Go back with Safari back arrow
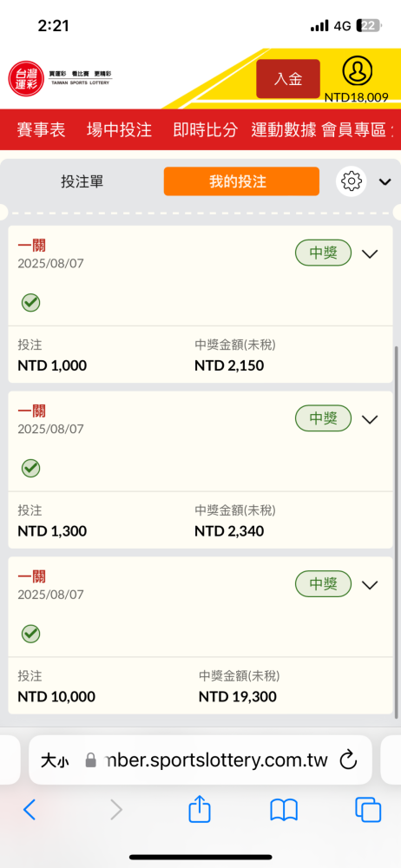The height and width of the screenshot is (868, 401). tap(30, 810)
